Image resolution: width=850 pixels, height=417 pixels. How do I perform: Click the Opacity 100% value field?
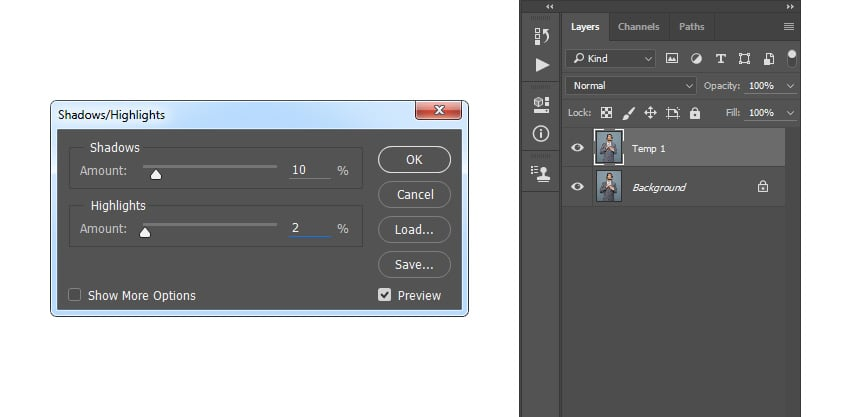coord(763,86)
